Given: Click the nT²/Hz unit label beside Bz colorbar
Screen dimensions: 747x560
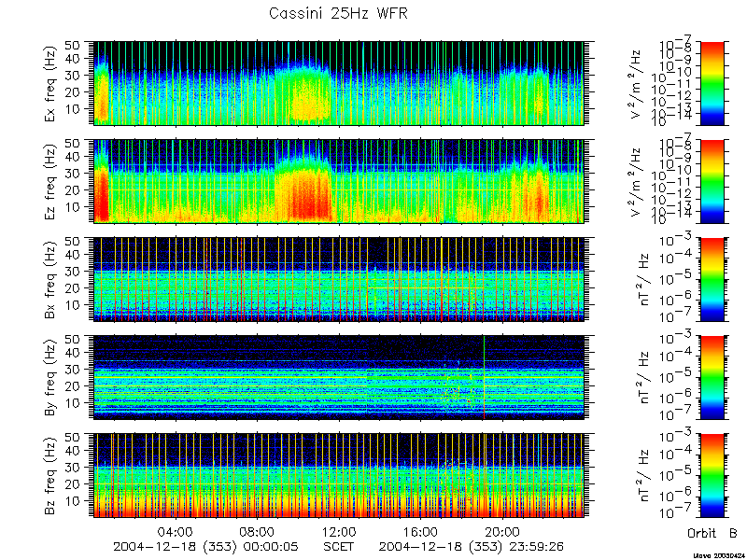Looking at the screenshot, I should coord(643,475).
